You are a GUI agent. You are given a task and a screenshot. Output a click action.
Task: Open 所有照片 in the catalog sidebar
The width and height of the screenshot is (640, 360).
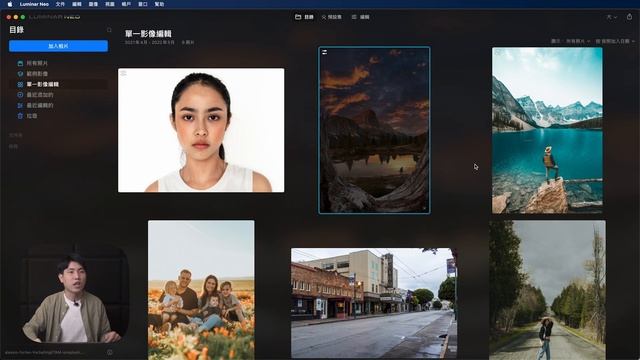click(37, 63)
